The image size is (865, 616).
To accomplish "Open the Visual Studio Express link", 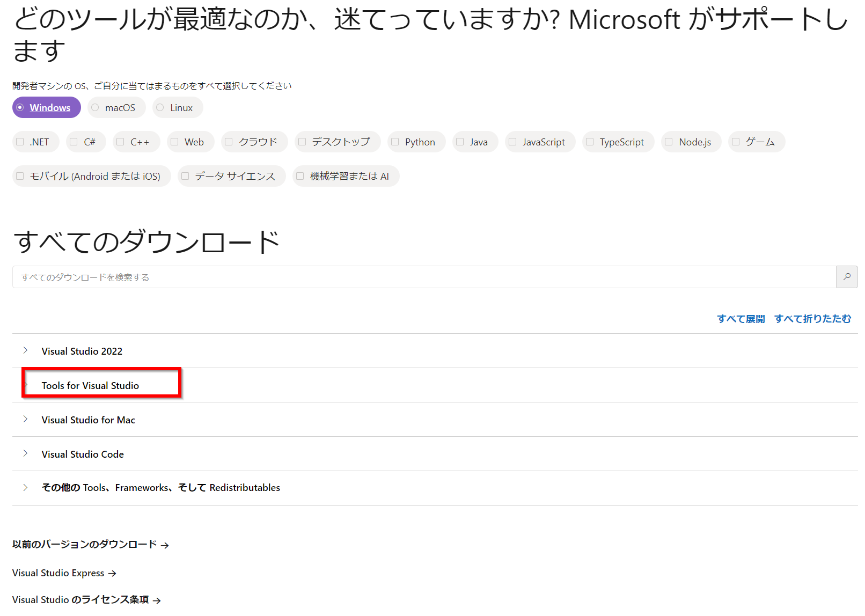I will (64, 573).
